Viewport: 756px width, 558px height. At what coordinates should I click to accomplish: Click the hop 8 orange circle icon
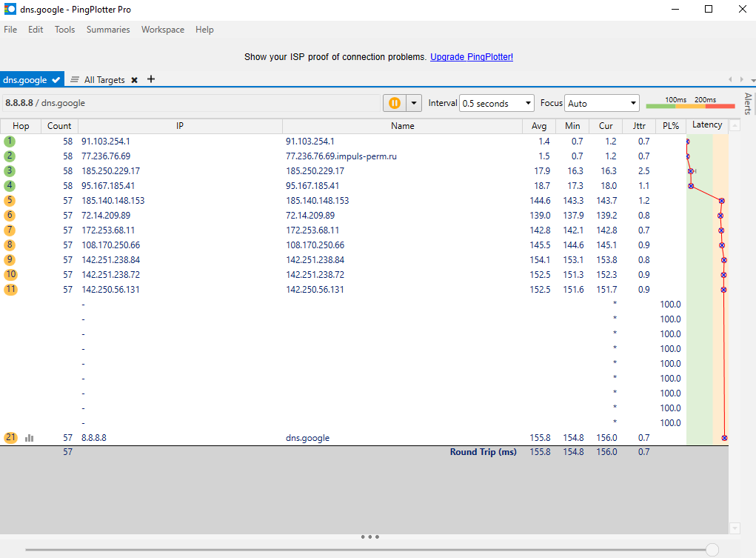10,245
